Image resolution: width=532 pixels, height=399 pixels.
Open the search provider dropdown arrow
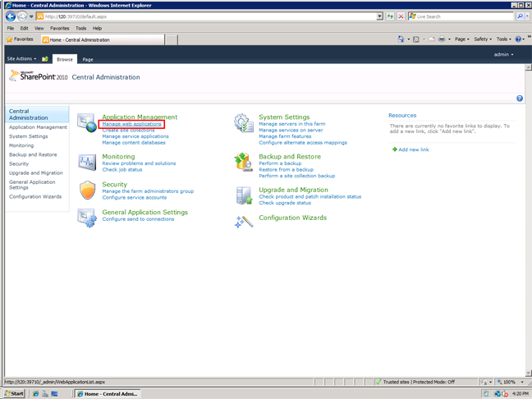tap(528, 16)
